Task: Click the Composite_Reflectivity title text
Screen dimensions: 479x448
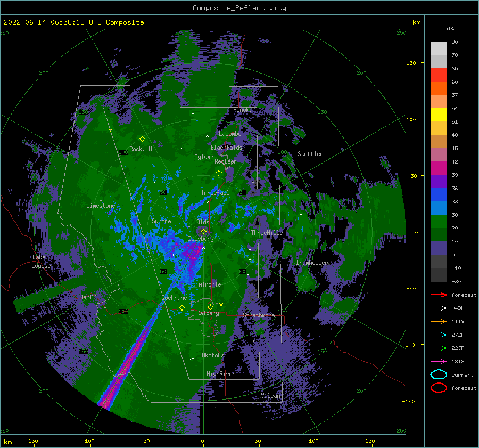Action: pos(240,8)
